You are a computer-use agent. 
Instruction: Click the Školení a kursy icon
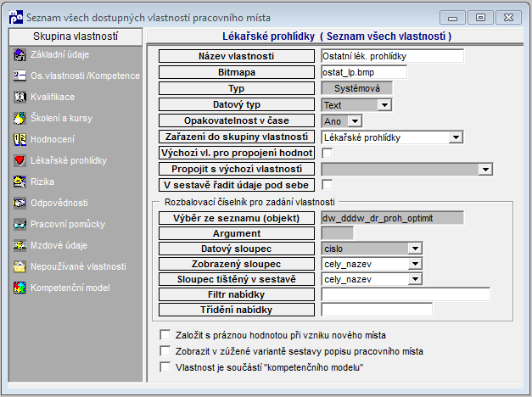click(20, 118)
